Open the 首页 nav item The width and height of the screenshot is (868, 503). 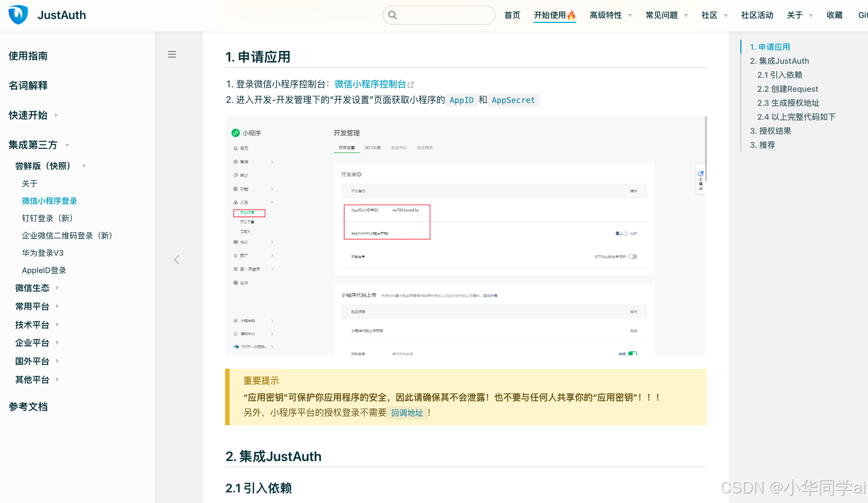point(512,15)
